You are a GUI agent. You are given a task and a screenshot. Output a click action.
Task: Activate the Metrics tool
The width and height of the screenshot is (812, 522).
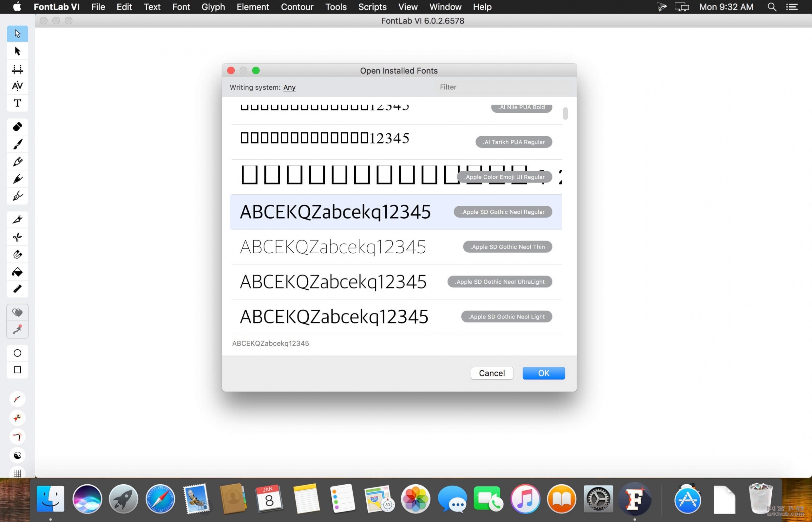pos(17,69)
